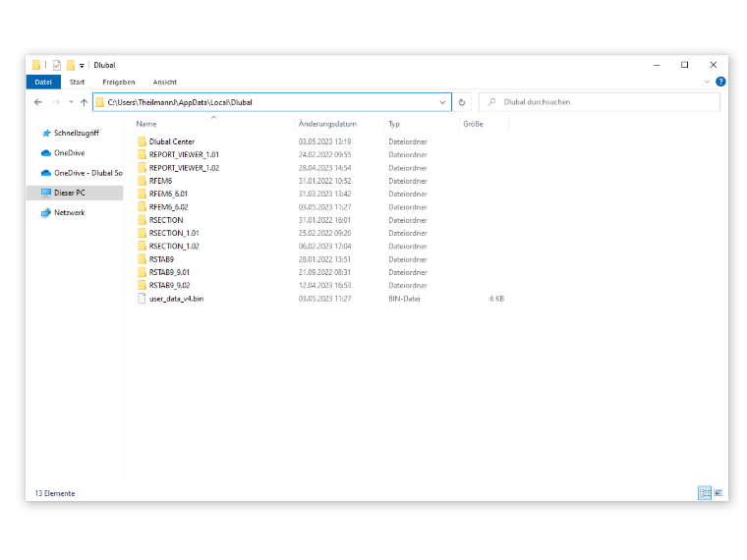Select the RFEM6 folder

click(160, 181)
